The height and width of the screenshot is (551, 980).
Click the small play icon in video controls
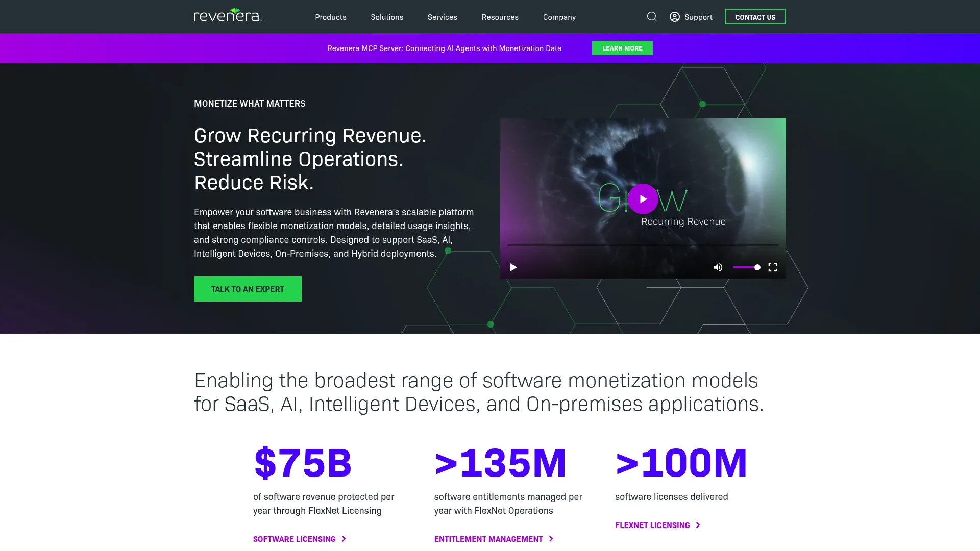(x=513, y=267)
